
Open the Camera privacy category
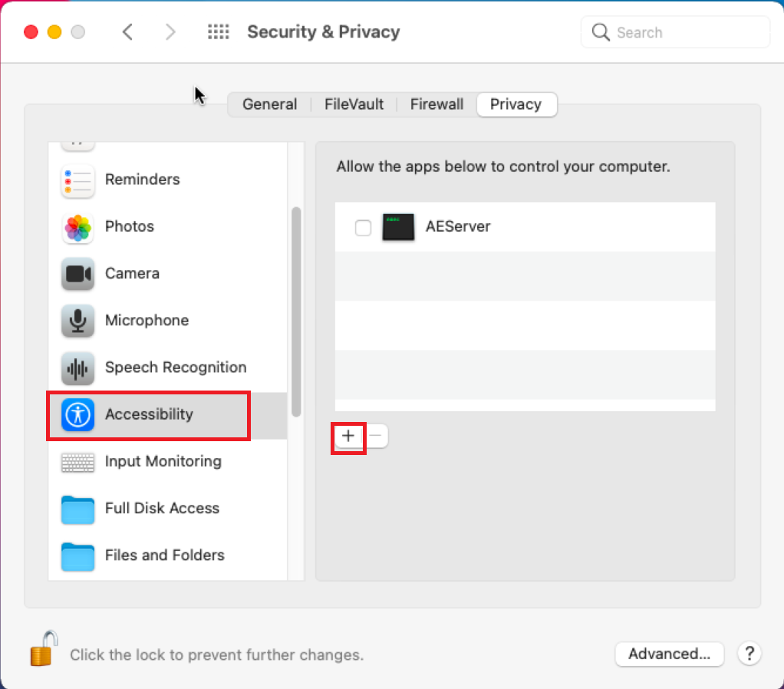click(x=167, y=273)
